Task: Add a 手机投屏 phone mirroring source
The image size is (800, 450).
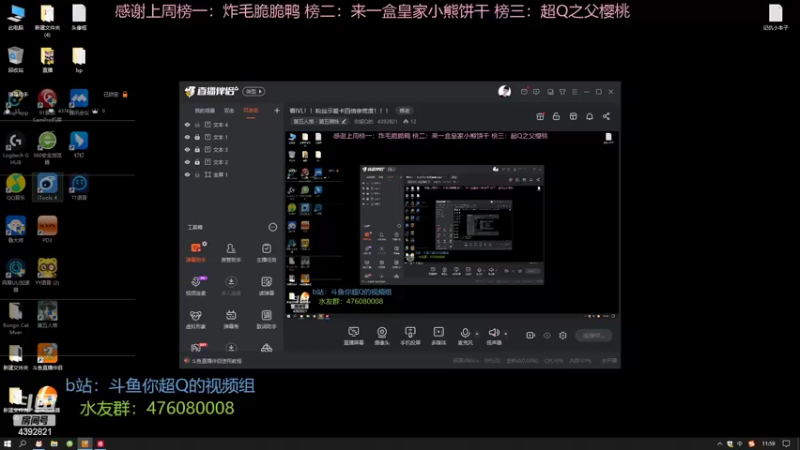Action: pyautogui.click(x=410, y=336)
